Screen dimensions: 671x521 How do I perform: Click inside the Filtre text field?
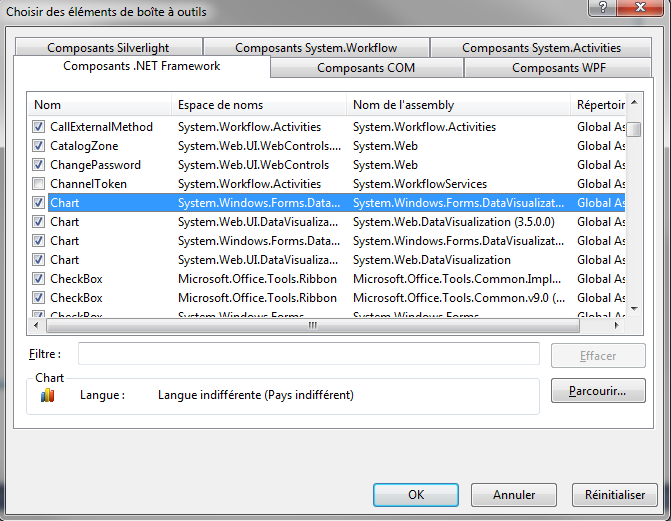click(308, 354)
